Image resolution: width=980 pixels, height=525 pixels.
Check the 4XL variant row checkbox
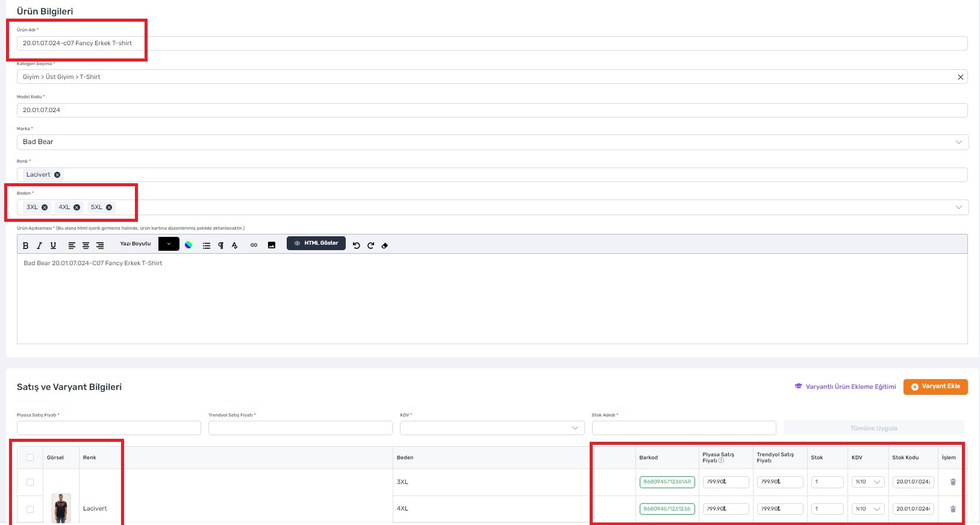click(30, 509)
